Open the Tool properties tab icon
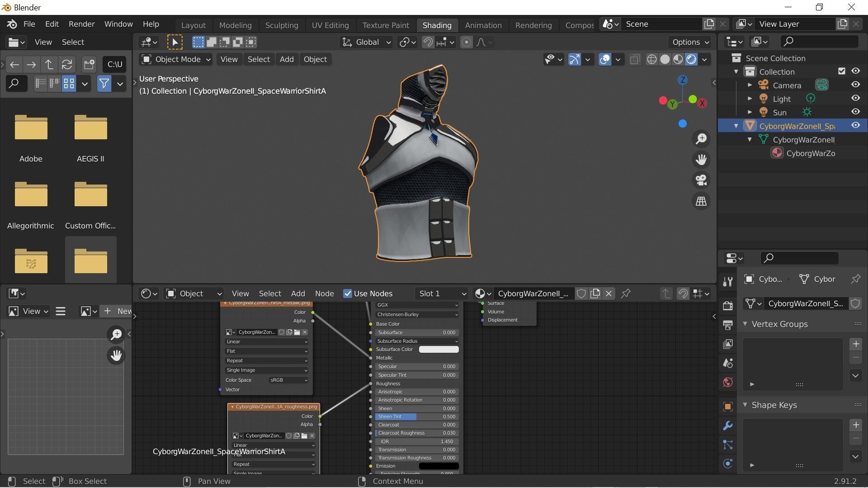Screen dimensions: 868x488 tap(727, 282)
